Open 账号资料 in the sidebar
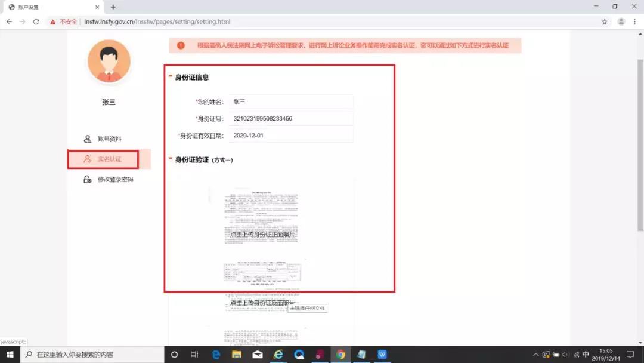Image resolution: width=644 pixels, height=363 pixels. pyautogui.click(x=109, y=139)
